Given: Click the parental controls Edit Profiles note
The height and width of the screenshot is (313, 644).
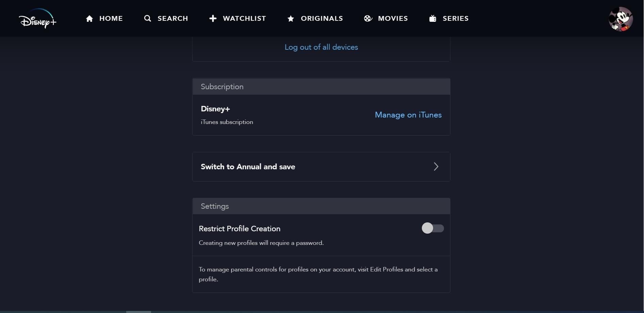Looking at the screenshot, I should [x=318, y=274].
